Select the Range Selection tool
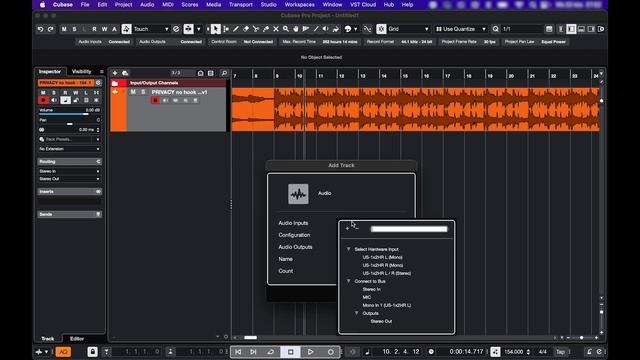 point(226,29)
